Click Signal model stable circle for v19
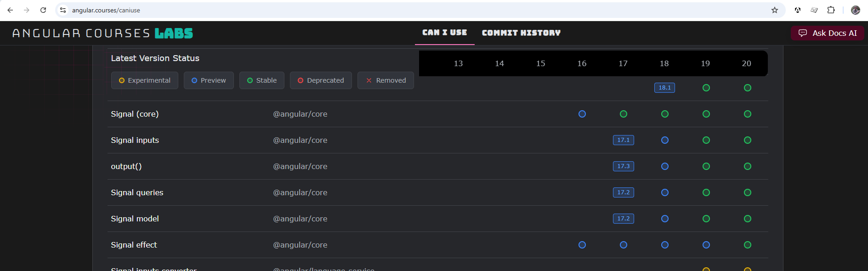The image size is (868, 271). [x=706, y=219]
